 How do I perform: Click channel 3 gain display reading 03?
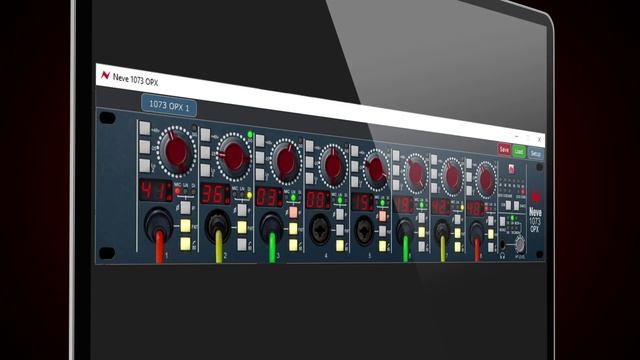point(269,197)
